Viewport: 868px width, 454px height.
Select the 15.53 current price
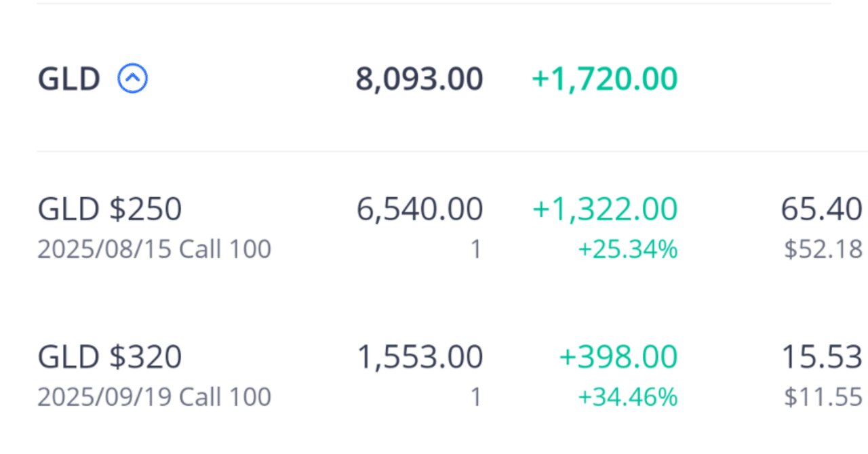pos(821,357)
